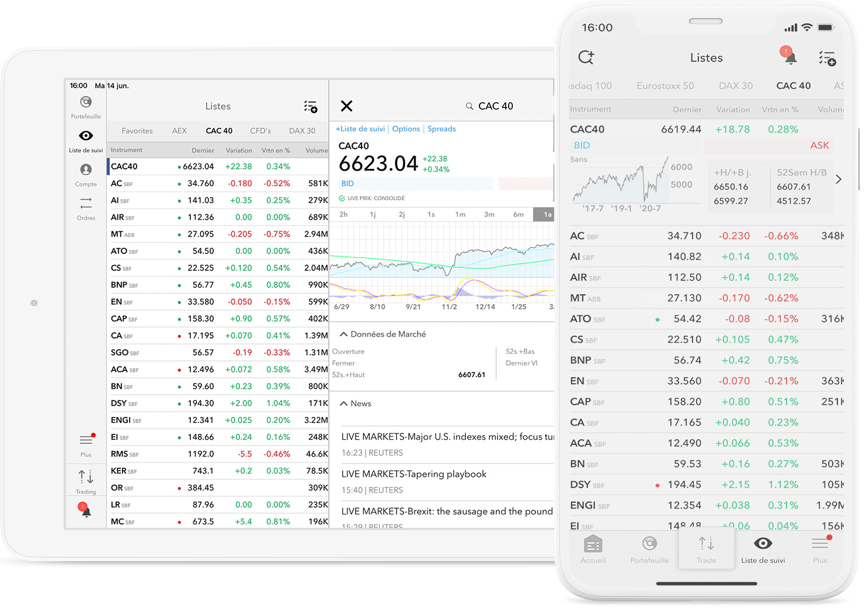
Task: Tap CAP SBF row on phone
Action: pos(707,402)
